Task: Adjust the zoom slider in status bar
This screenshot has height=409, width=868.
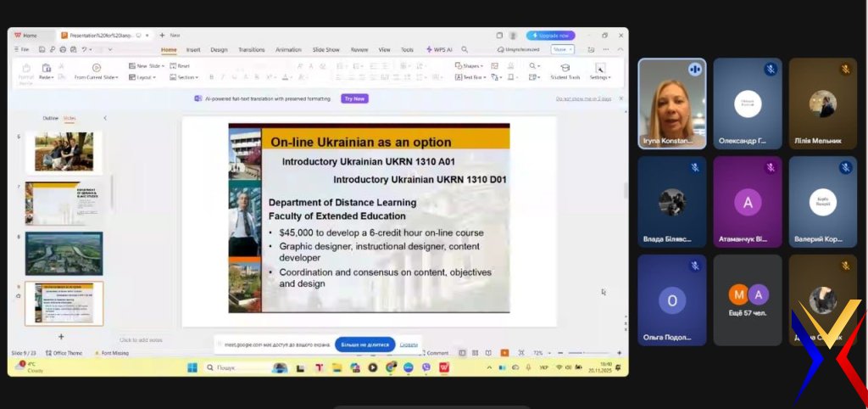Action: tap(587, 353)
